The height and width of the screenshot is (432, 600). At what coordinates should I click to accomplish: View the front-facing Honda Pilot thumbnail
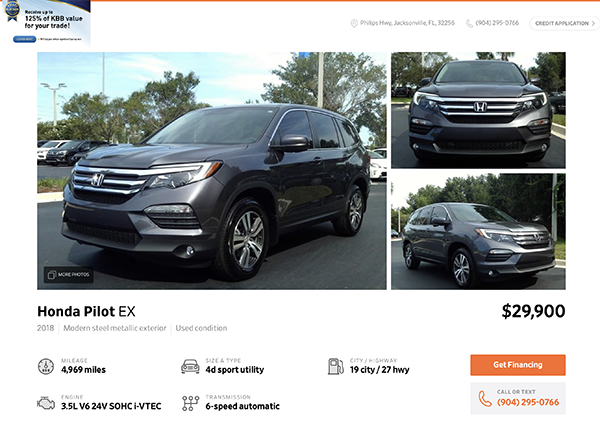478,110
